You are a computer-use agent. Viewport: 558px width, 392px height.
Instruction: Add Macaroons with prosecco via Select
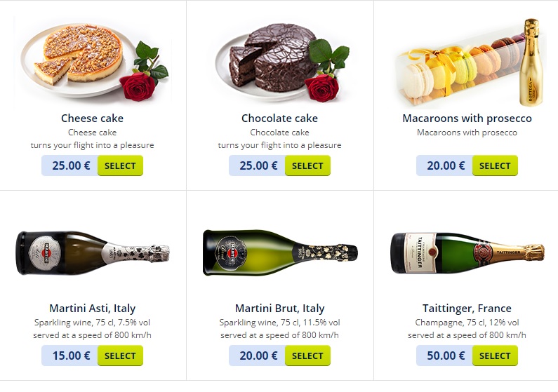point(495,165)
